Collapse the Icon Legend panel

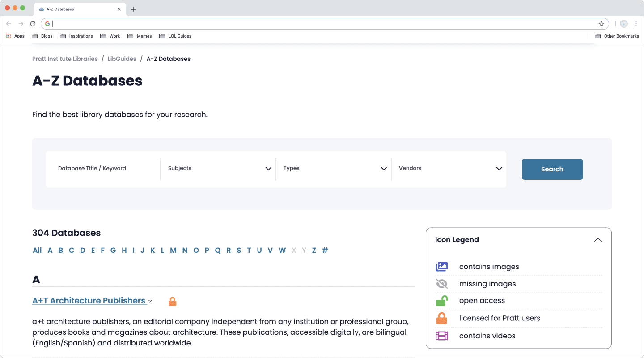pos(597,240)
